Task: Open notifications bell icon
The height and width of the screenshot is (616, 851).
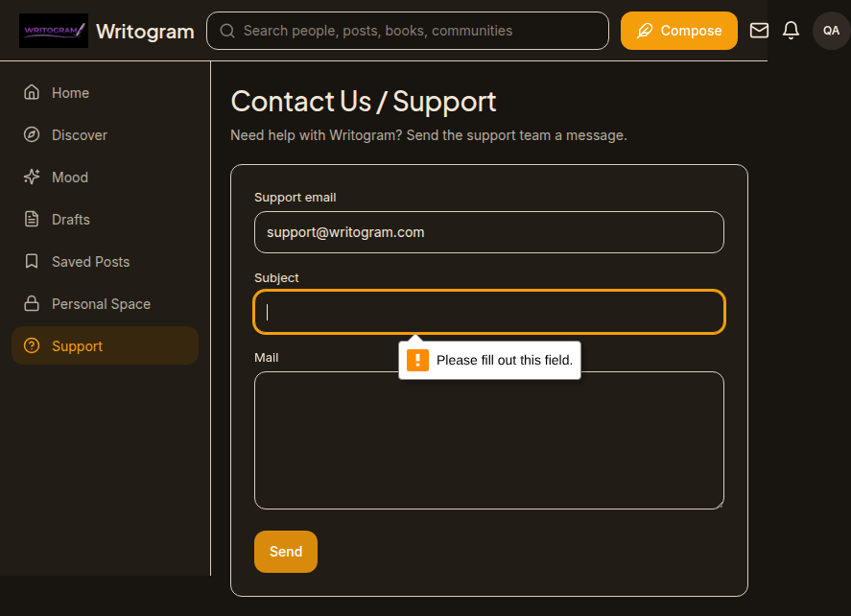Action: point(791,31)
